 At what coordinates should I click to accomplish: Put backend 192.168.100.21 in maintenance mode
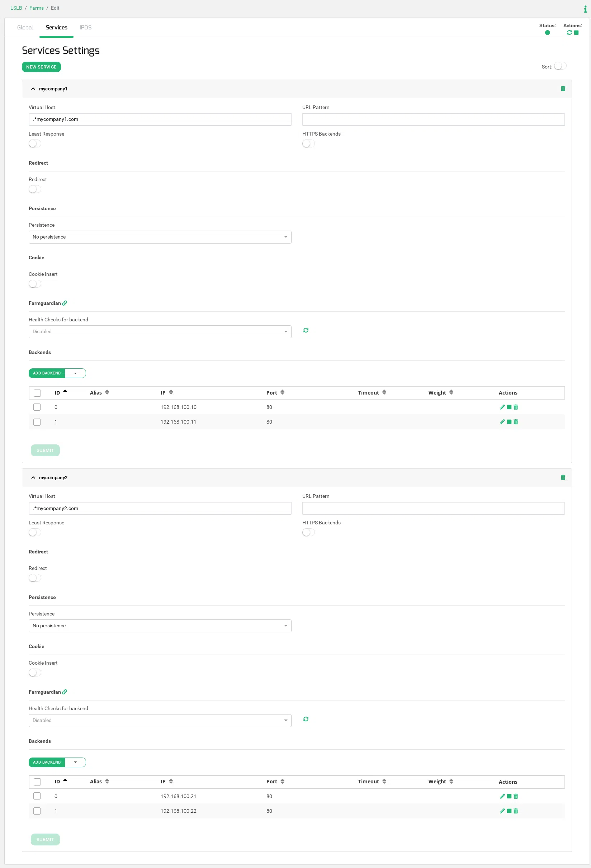point(509,796)
